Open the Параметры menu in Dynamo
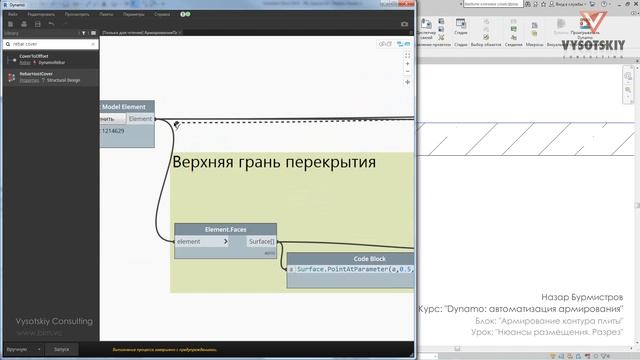This screenshot has height=360, width=640. pyautogui.click(x=133, y=14)
